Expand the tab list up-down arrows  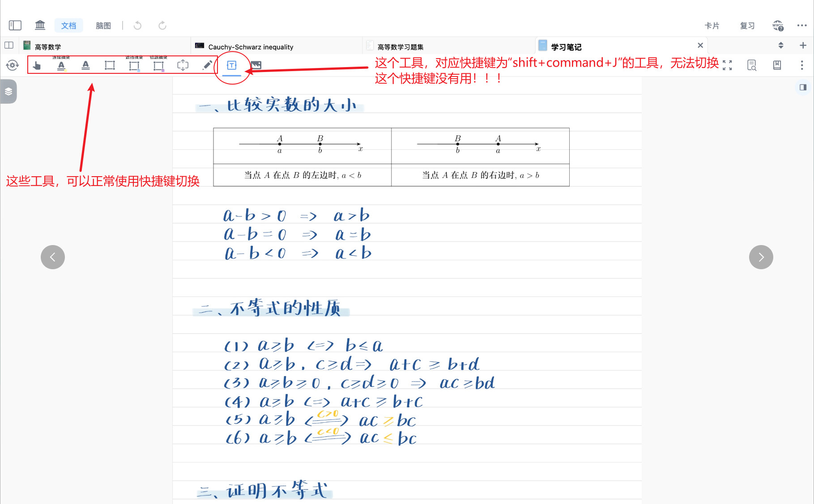click(781, 45)
